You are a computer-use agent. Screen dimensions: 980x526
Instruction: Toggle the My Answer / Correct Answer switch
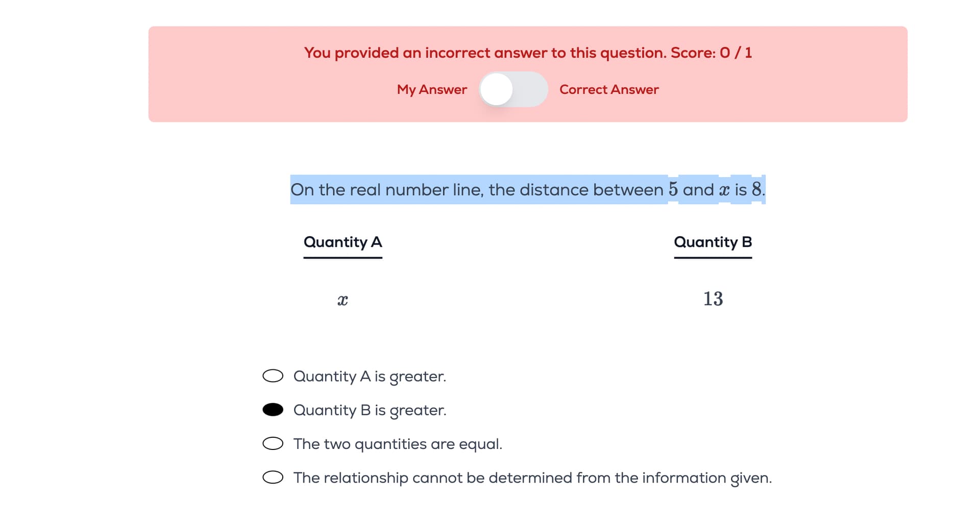(513, 90)
